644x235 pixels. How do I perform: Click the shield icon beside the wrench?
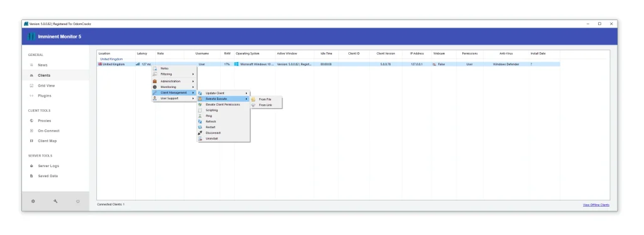77,201
